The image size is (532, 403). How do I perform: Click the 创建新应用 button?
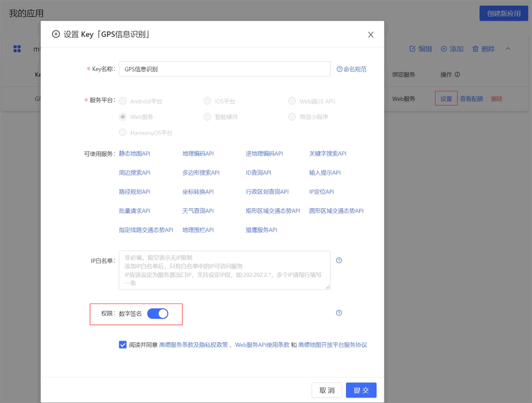[504, 13]
